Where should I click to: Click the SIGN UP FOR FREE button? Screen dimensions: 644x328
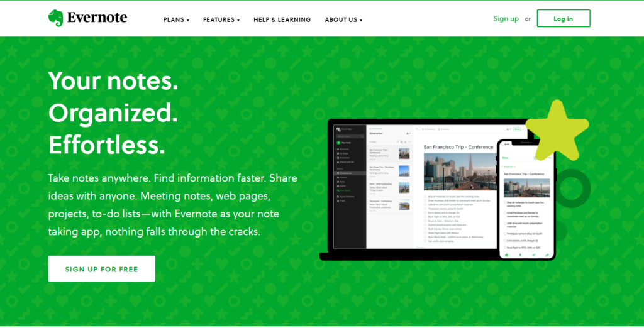click(x=101, y=269)
